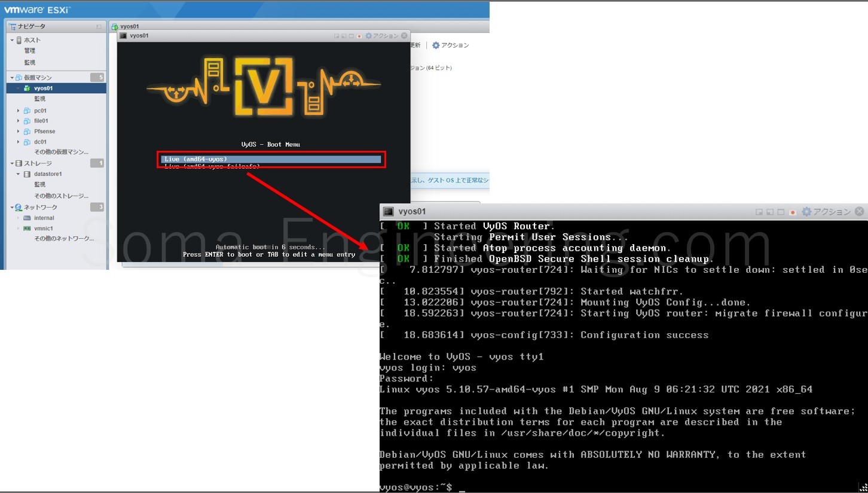Screen dimensions: 868x493
Task: Select Live (amd64-vyos) boot menu entry
Action: pos(271,159)
